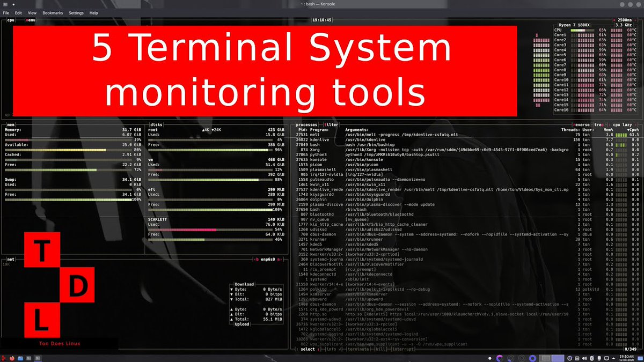Click the Ryzen 7 1800X CPU title
Screen dimensions: 644x362
pyautogui.click(x=574, y=25)
